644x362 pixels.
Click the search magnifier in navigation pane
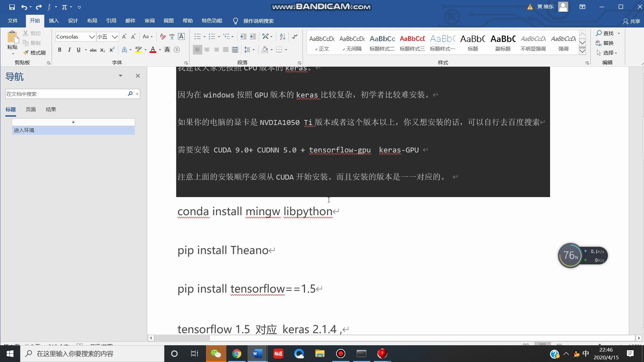pos(130,94)
